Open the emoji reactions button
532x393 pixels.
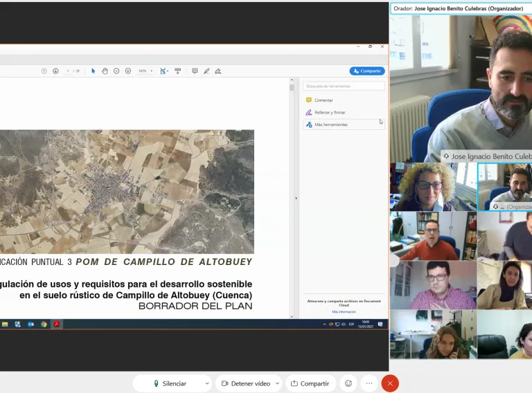[348, 383]
